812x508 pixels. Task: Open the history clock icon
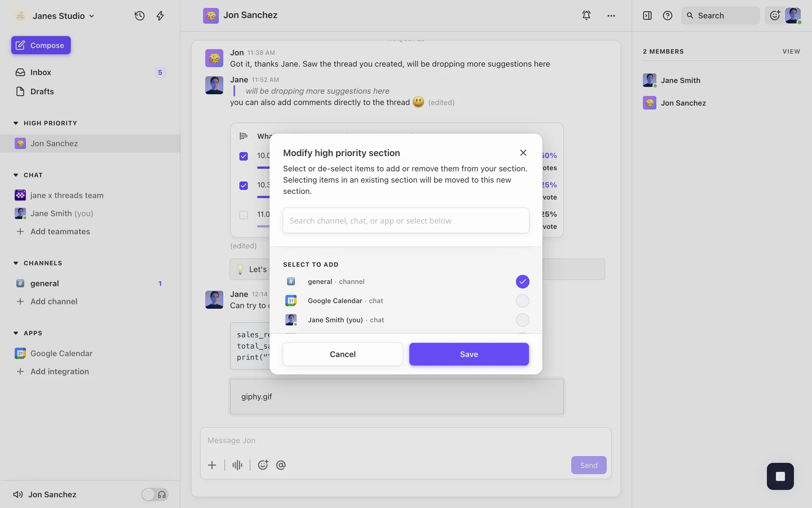140,16
